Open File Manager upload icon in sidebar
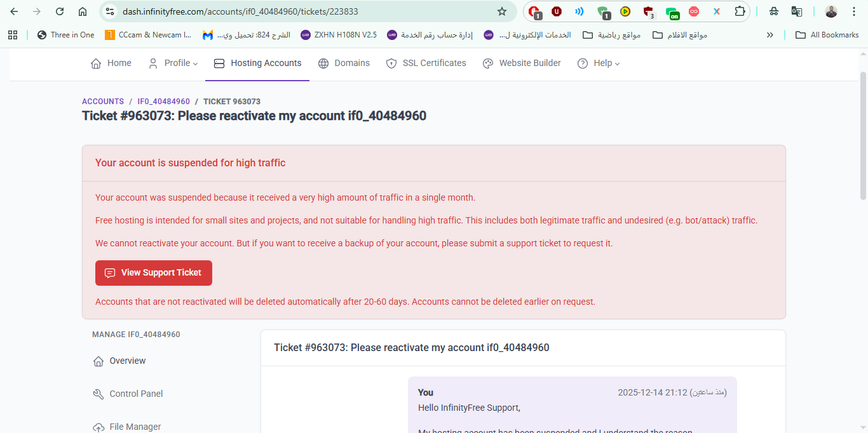This screenshot has height=433, width=868. pos(98,427)
